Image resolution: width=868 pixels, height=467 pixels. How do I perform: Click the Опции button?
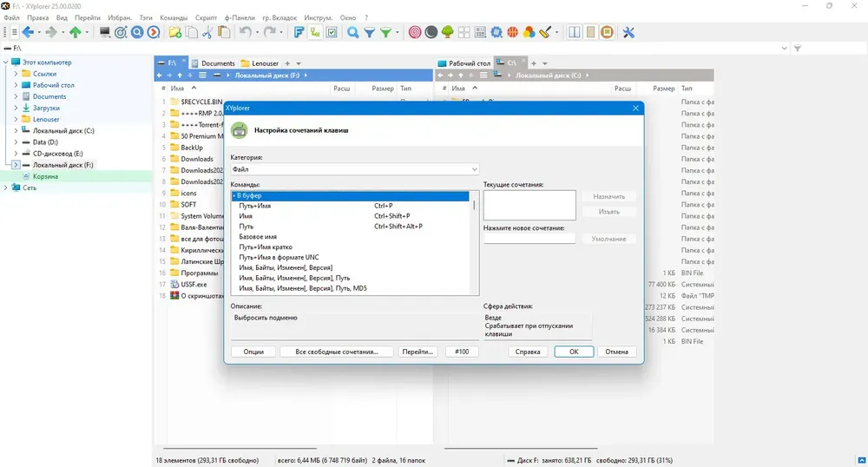pos(253,352)
